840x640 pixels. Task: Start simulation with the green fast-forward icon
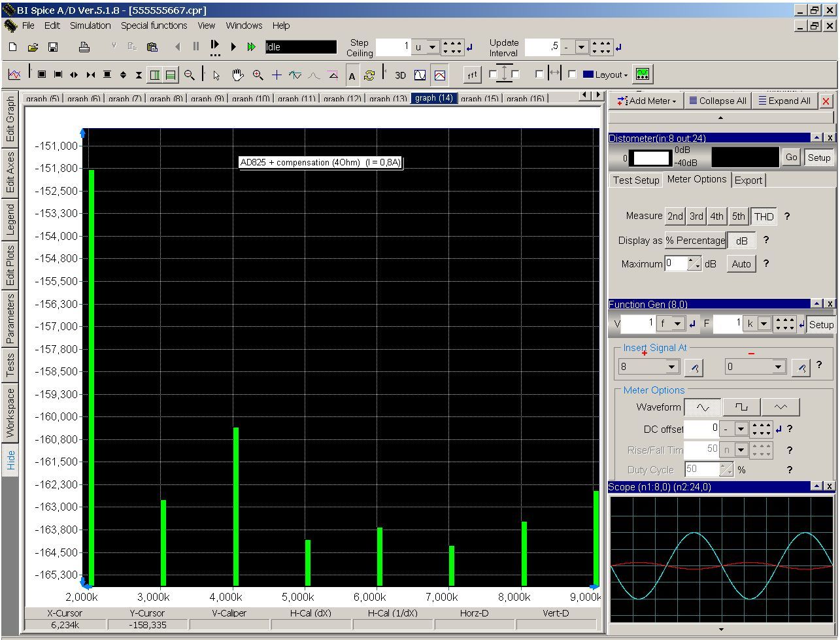point(251,47)
